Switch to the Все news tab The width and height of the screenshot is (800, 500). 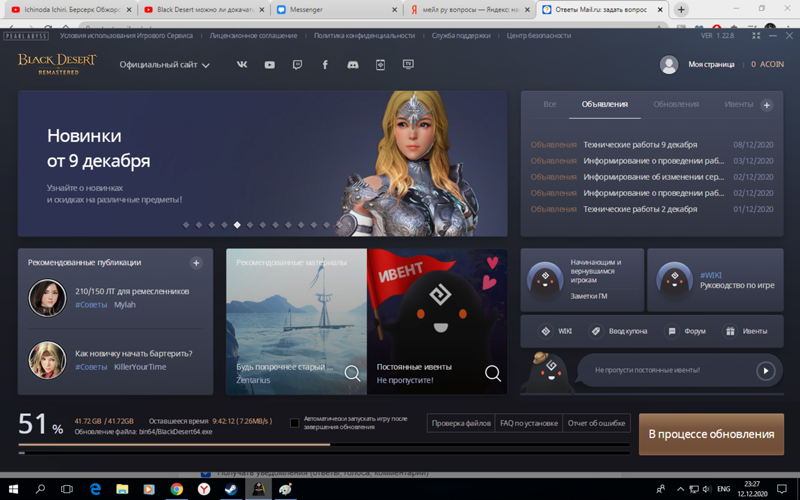pyautogui.click(x=549, y=104)
